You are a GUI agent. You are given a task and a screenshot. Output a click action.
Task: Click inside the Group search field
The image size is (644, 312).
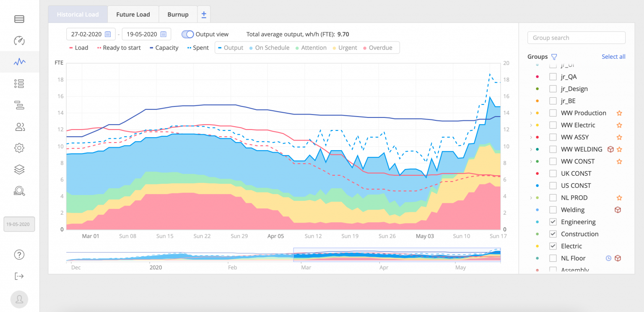[576, 37]
